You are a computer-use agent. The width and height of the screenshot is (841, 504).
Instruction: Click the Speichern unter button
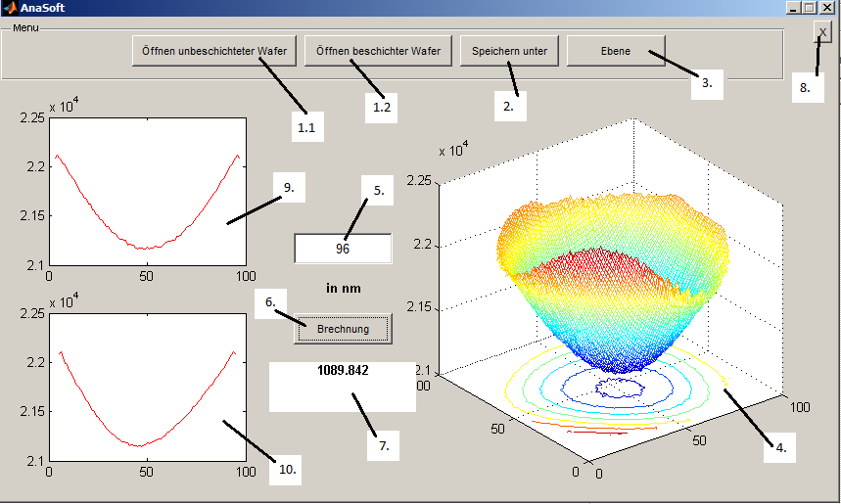coord(509,51)
